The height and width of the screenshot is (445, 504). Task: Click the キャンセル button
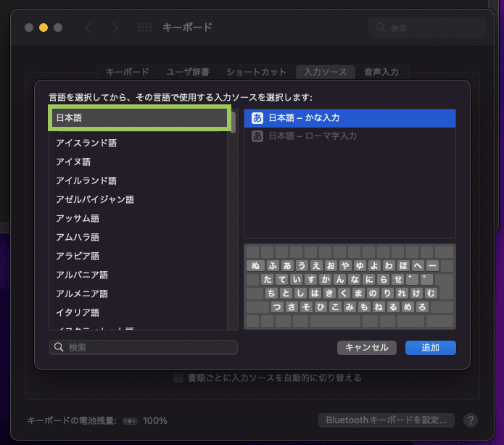[x=367, y=348]
